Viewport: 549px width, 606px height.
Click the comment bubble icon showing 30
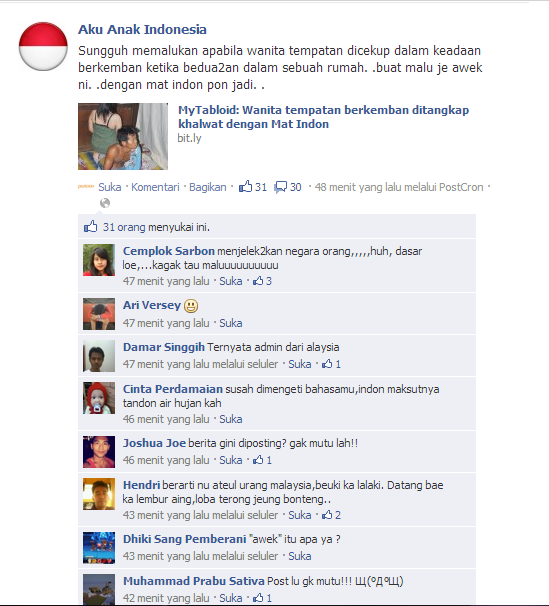pyautogui.click(x=280, y=187)
